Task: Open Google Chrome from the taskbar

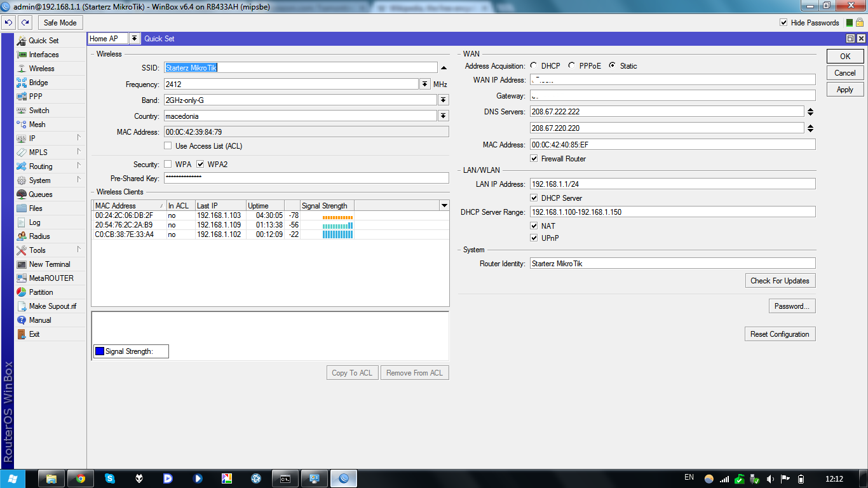Action: 81,478
